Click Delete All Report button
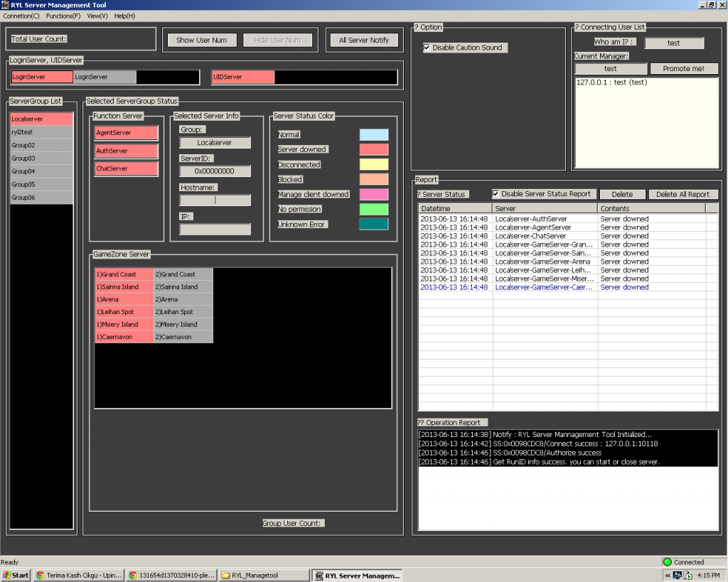 coord(682,194)
